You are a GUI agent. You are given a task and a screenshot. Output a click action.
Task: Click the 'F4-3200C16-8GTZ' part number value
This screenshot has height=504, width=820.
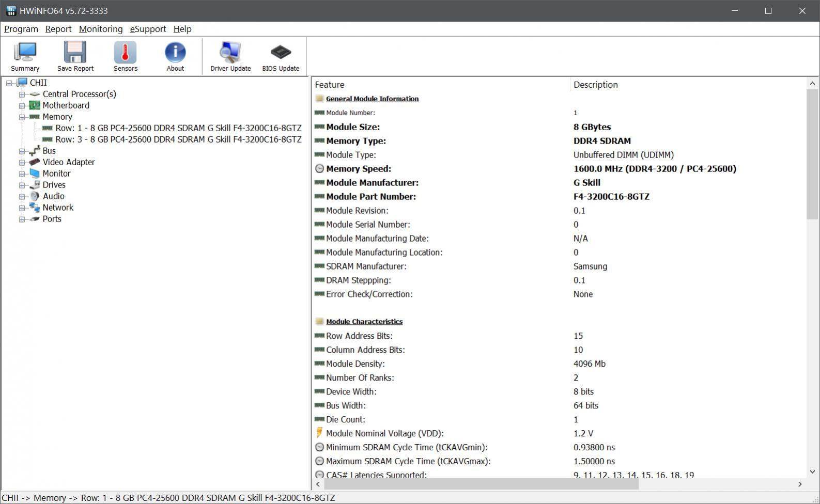pos(611,197)
